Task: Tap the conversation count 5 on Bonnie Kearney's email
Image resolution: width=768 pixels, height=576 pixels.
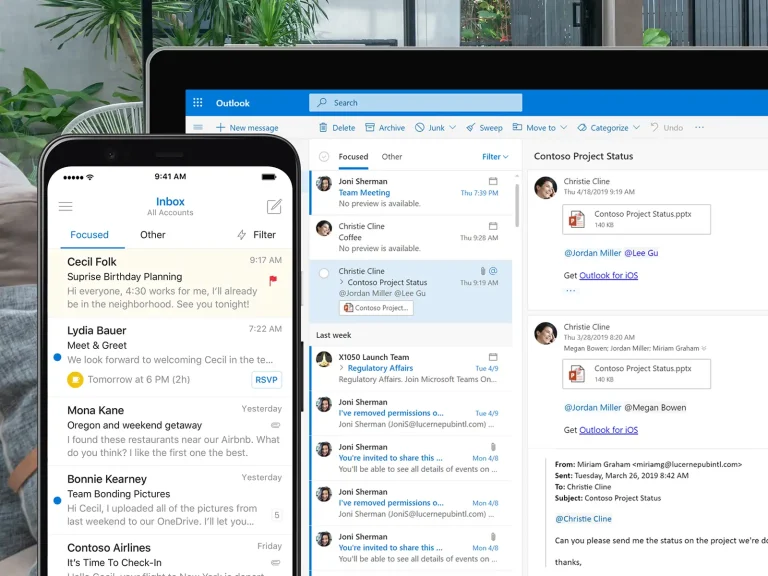Action: [277, 515]
